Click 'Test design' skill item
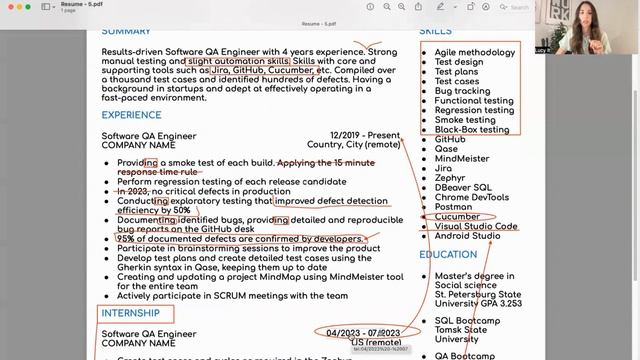 point(459,62)
